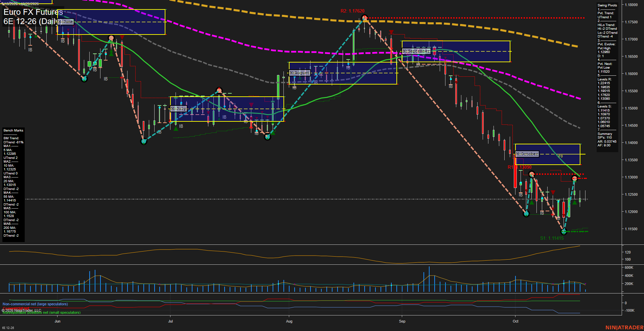Select the July swing high pivot marker
The height and width of the screenshot is (331, 644).
click(x=219, y=90)
